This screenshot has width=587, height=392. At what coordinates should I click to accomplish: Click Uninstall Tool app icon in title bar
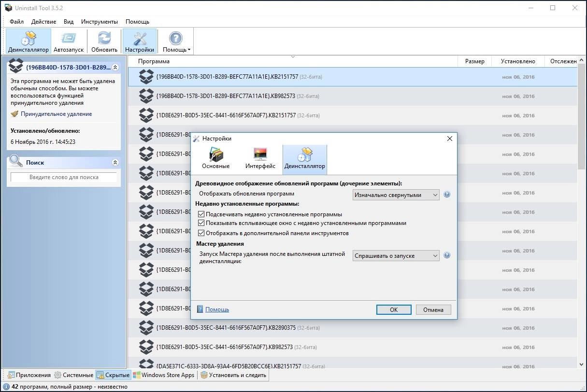(x=8, y=8)
